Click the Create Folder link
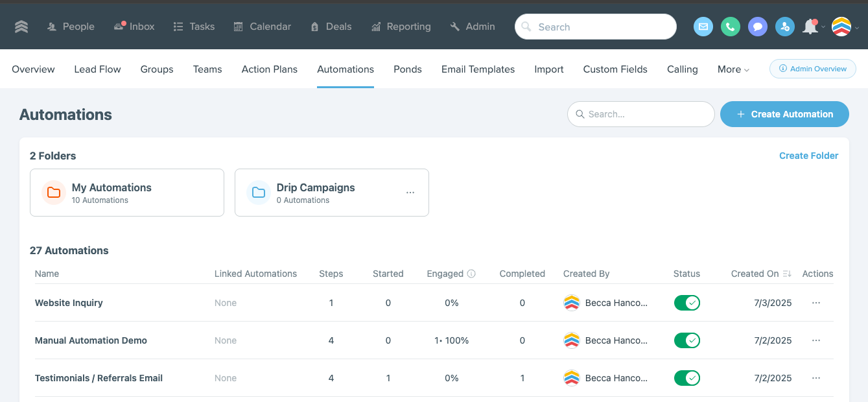This screenshot has height=402, width=868. (x=808, y=156)
